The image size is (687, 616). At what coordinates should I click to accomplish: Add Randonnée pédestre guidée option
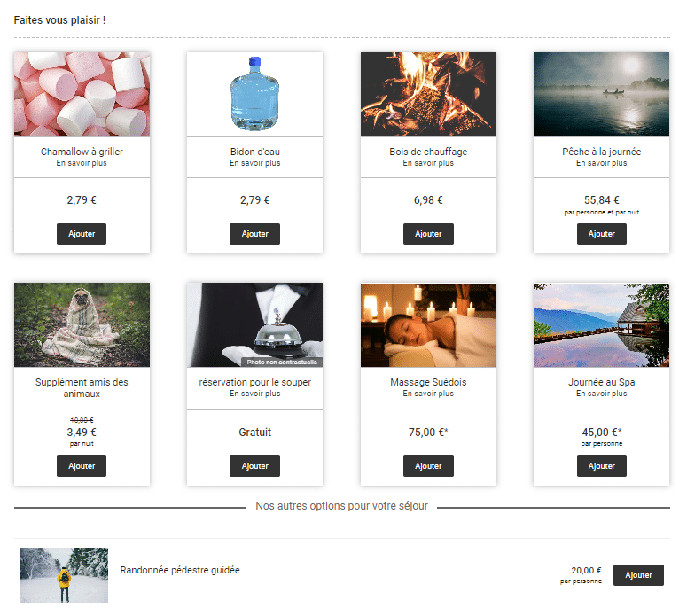pyautogui.click(x=638, y=575)
